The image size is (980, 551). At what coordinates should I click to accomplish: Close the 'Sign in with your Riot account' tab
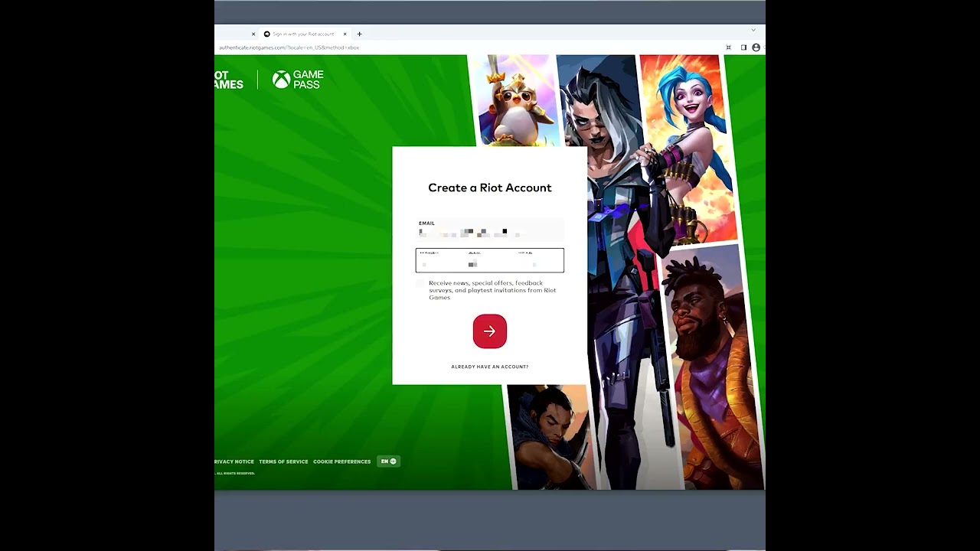click(345, 34)
